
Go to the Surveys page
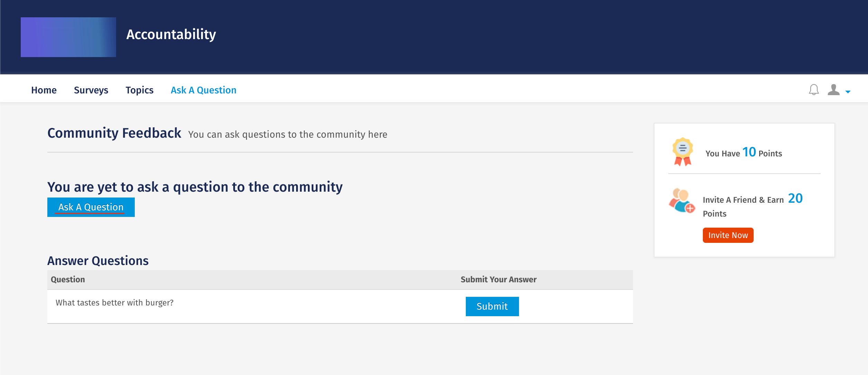point(91,90)
